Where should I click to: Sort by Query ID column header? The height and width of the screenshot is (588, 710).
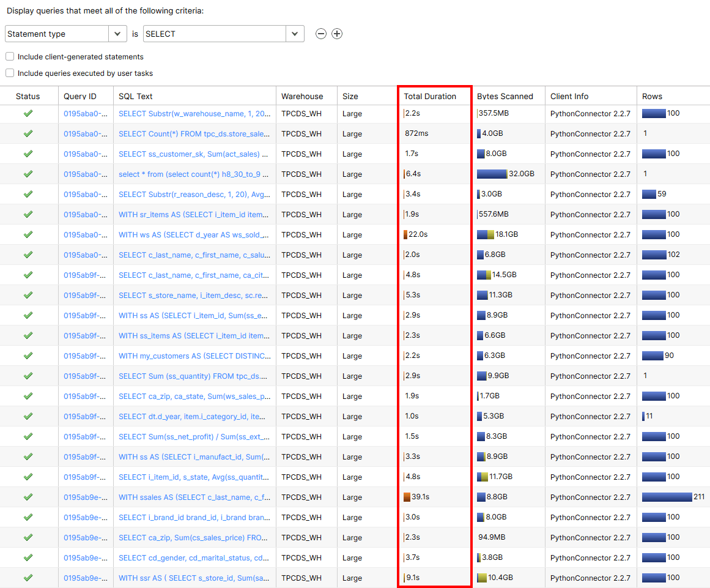[x=80, y=97]
